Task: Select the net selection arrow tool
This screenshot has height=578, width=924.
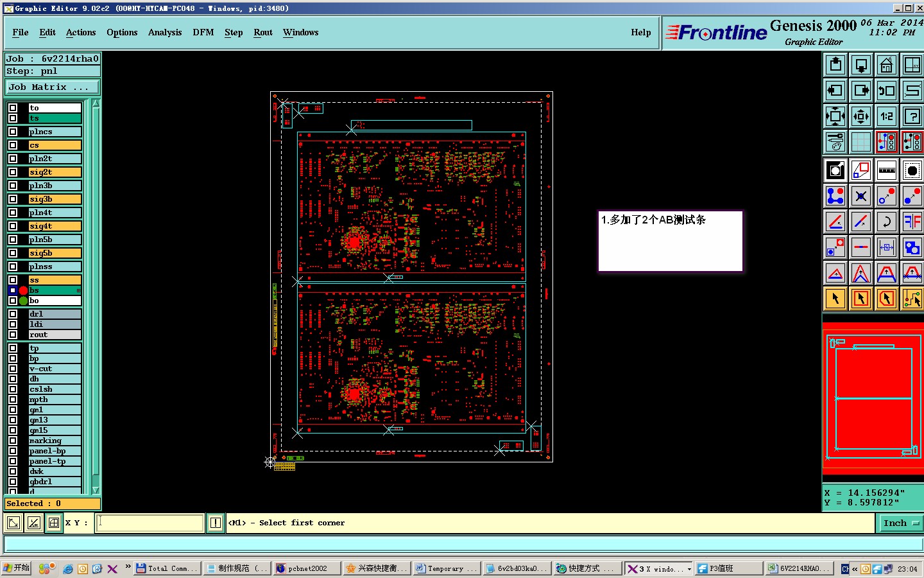Action: tap(912, 299)
